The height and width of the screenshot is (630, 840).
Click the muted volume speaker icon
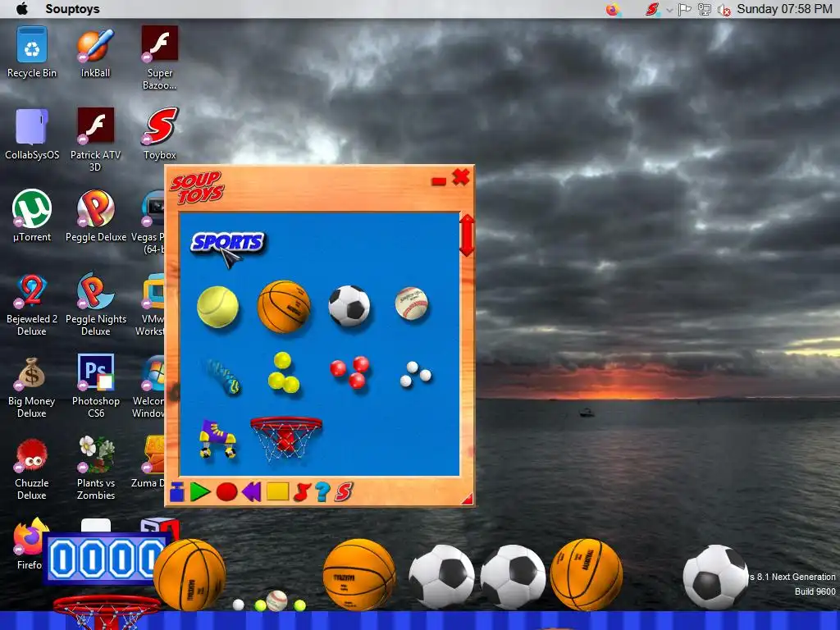724,10
